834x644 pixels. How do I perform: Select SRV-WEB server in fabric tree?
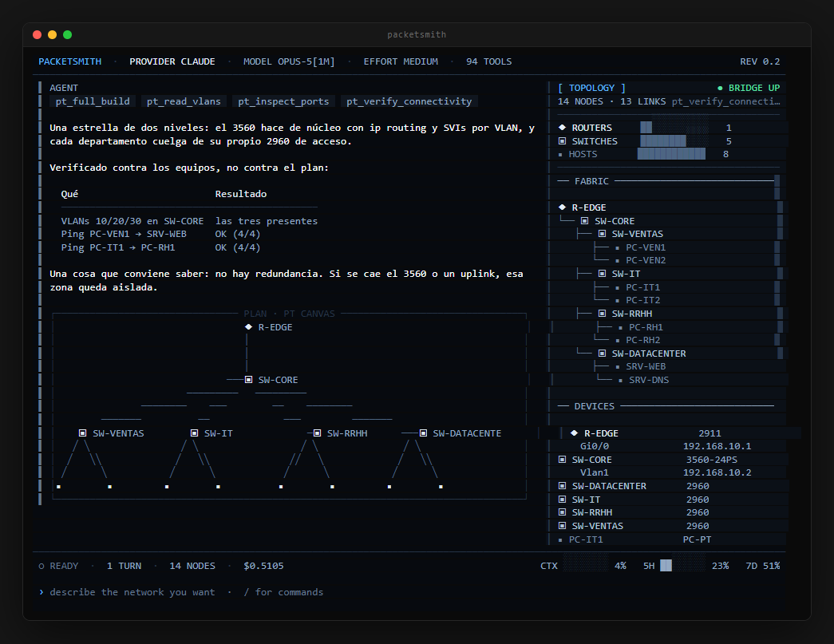[x=646, y=366]
